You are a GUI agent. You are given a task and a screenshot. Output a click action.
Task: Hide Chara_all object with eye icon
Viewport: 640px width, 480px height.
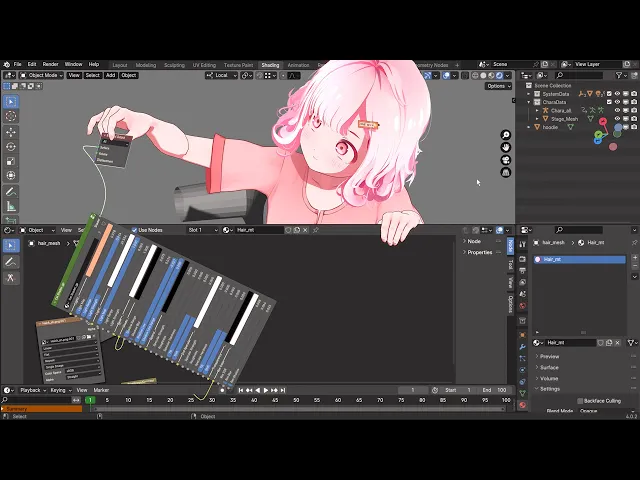click(618, 110)
